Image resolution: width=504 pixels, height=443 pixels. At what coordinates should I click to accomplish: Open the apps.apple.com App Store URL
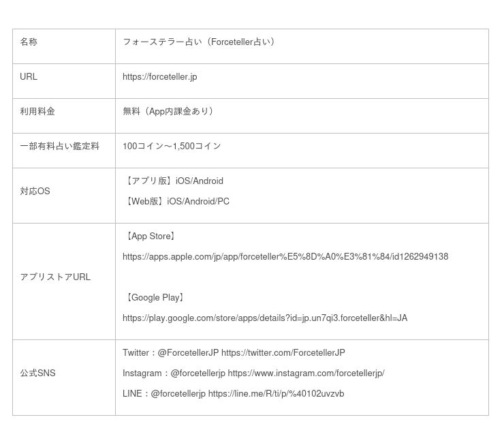[x=285, y=257]
